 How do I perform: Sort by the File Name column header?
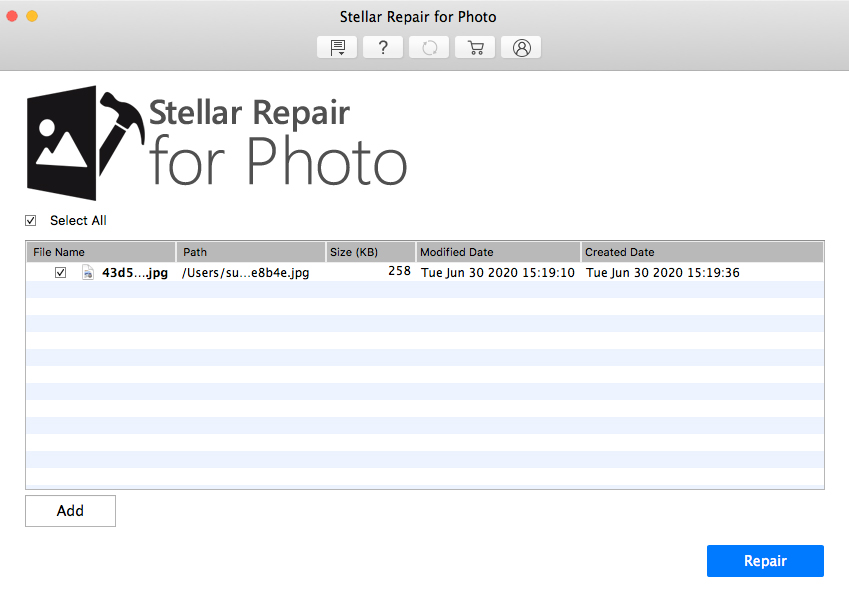pos(101,252)
